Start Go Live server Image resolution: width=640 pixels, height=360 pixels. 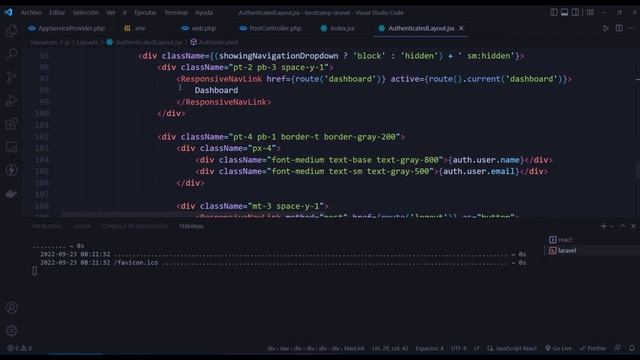[x=558, y=348]
